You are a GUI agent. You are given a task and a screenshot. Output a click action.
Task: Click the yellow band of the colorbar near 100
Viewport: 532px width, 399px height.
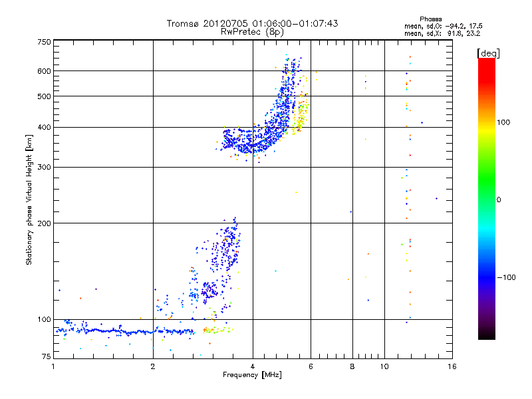point(487,129)
